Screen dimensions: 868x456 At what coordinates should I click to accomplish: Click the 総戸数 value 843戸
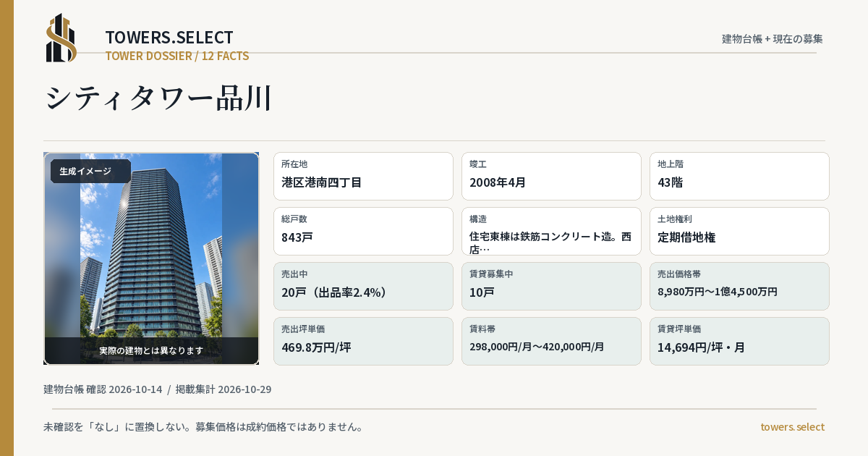pos(297,237)
